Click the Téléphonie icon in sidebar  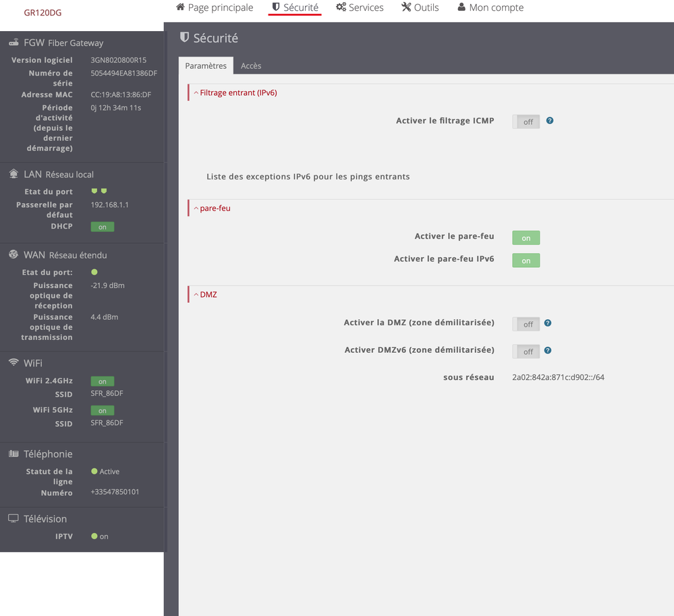tap(13, 453)
